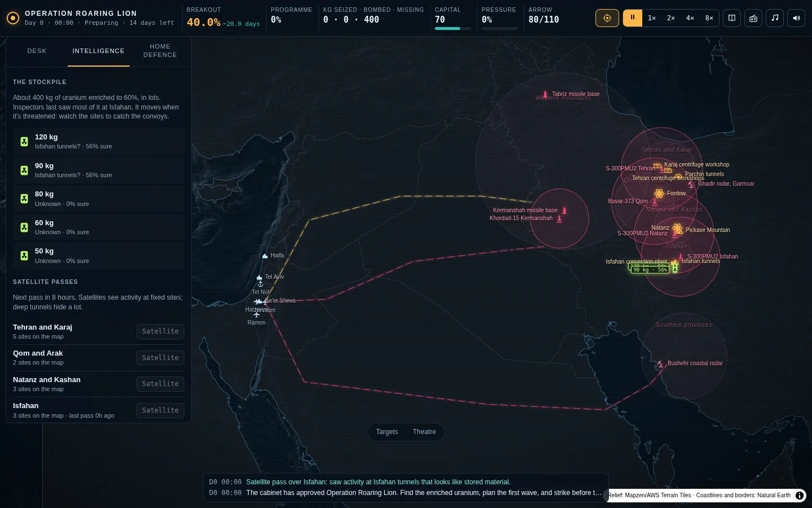
Task: Set game speed to 1×
Action: click(x=652, y=18)
